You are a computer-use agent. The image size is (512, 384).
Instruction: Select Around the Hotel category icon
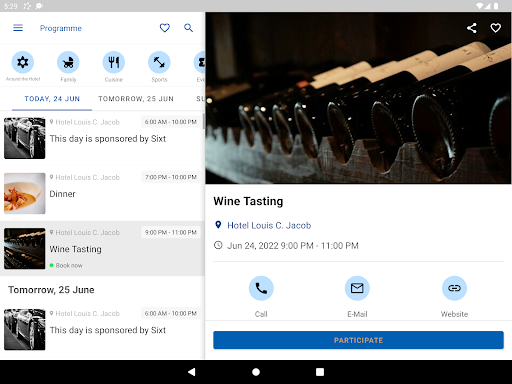tap(23, 62)
